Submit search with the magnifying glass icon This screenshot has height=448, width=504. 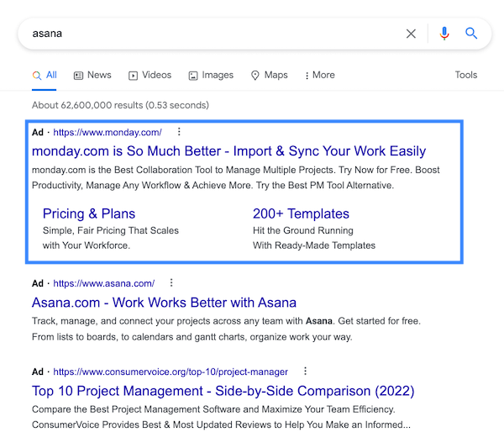click(471, 33)
